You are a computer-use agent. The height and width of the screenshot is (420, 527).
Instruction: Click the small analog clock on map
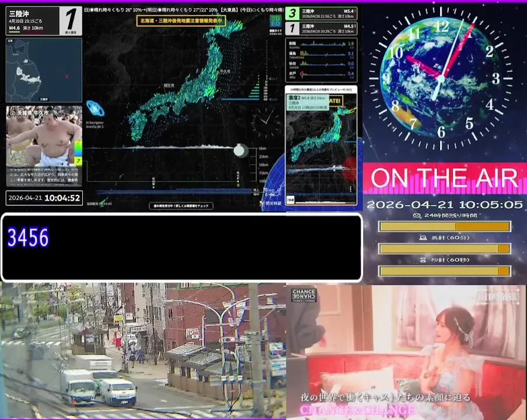tap(266, 121)
